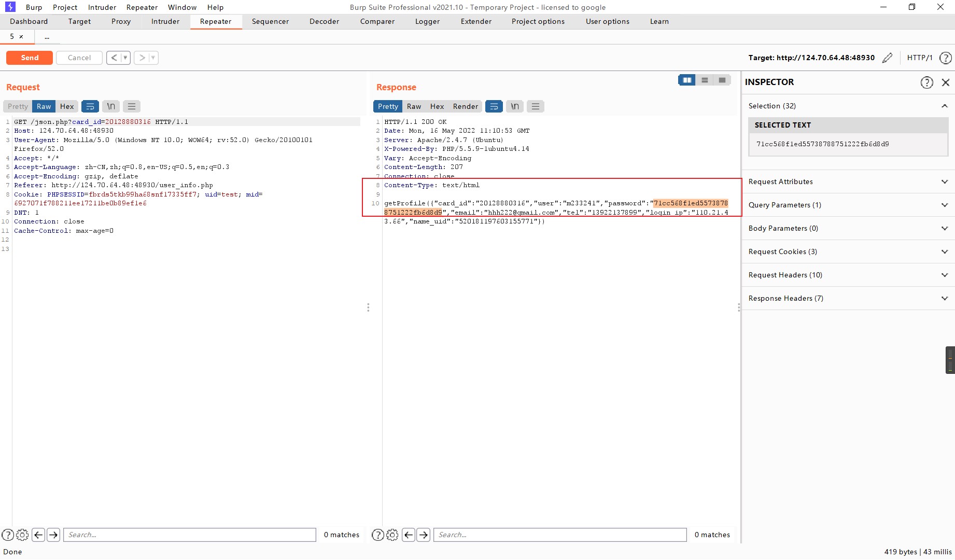The image size is (955, 560).
Task: Send the request
Action: pyautogui.click(x=30, y=58)
